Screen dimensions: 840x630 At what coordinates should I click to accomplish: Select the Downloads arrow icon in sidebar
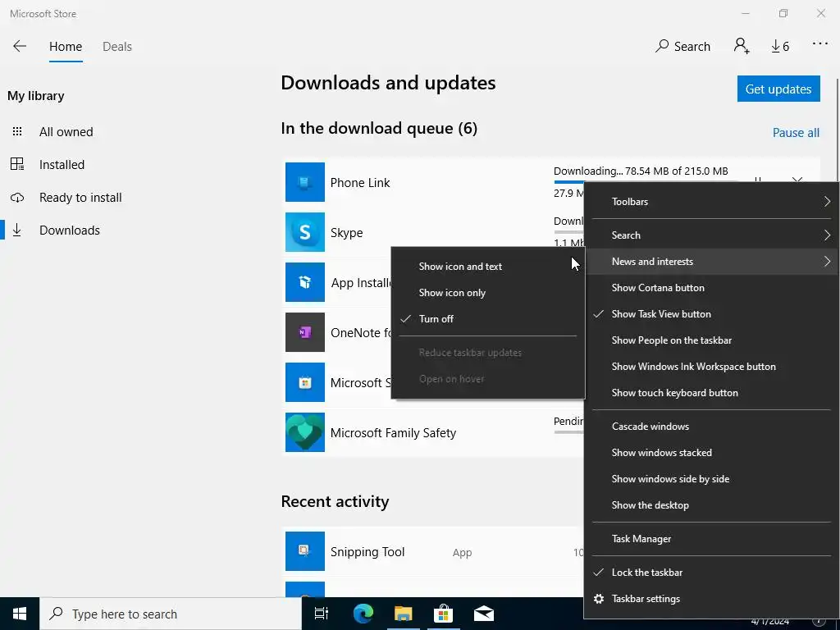17,230
